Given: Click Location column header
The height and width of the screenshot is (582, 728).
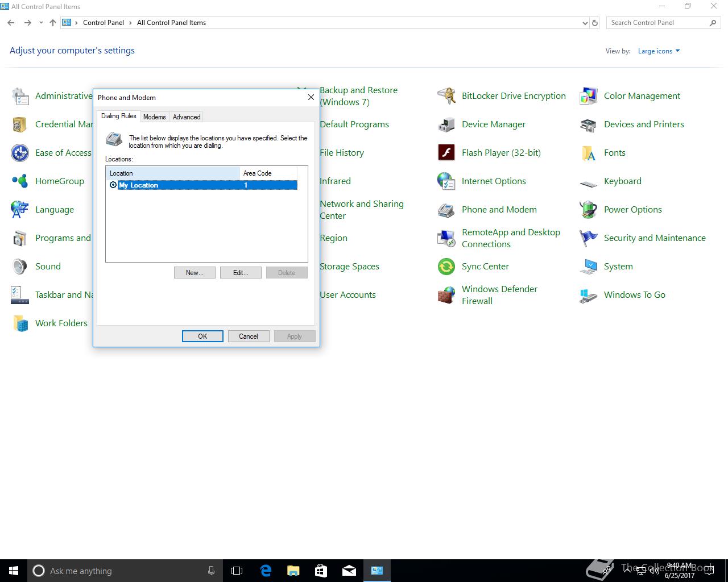Looking at the screenshot, I should 173,173.
